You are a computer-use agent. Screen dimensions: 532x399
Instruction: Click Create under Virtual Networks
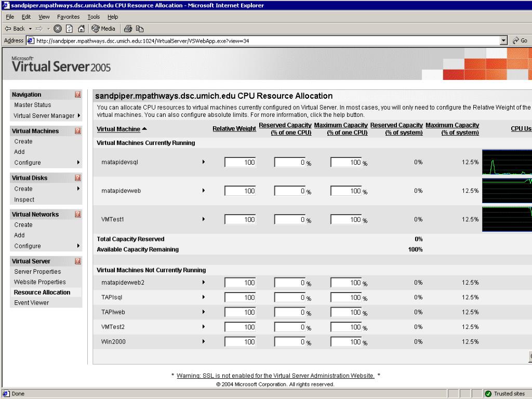pyautogui.click(x=23, y=224)
